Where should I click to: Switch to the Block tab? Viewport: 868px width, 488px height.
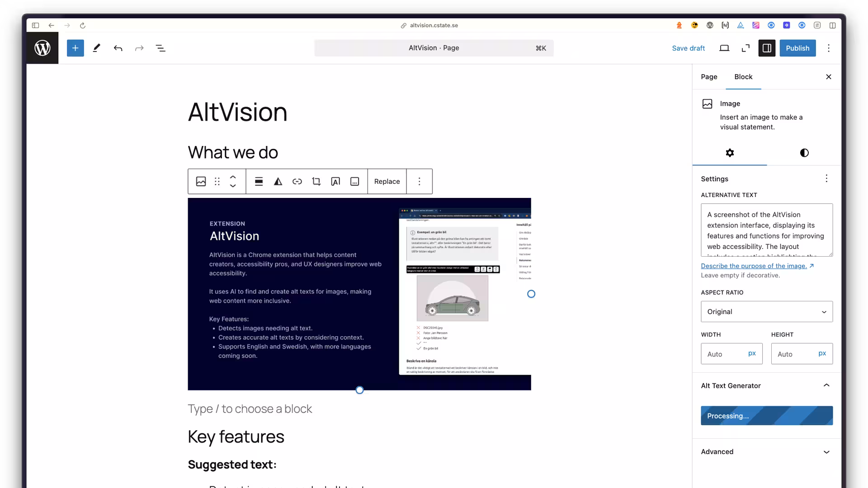point(743,77)
